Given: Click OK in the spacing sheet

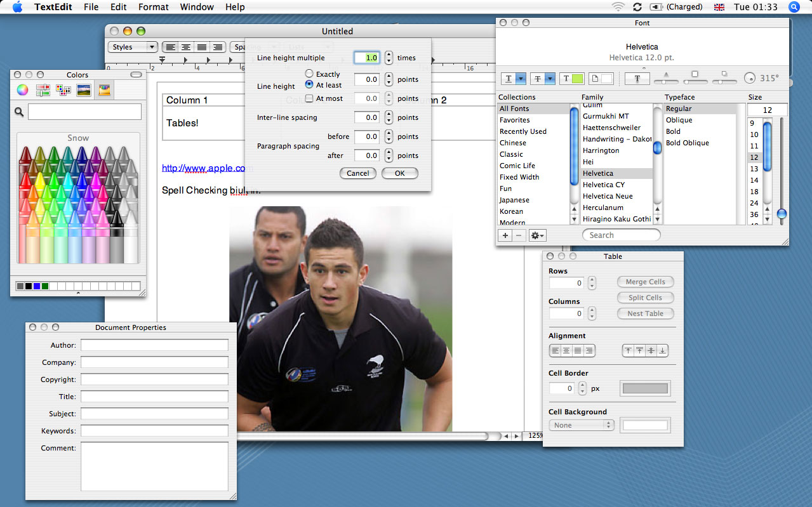Looking at the screenshot, I should (x=399, y=173).
